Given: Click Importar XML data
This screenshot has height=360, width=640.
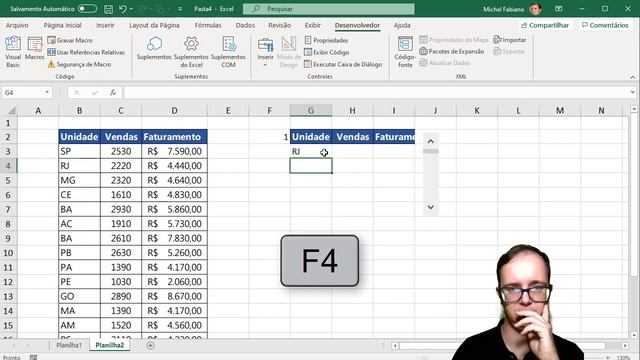Looking at the screenshot, I should 510,40.
